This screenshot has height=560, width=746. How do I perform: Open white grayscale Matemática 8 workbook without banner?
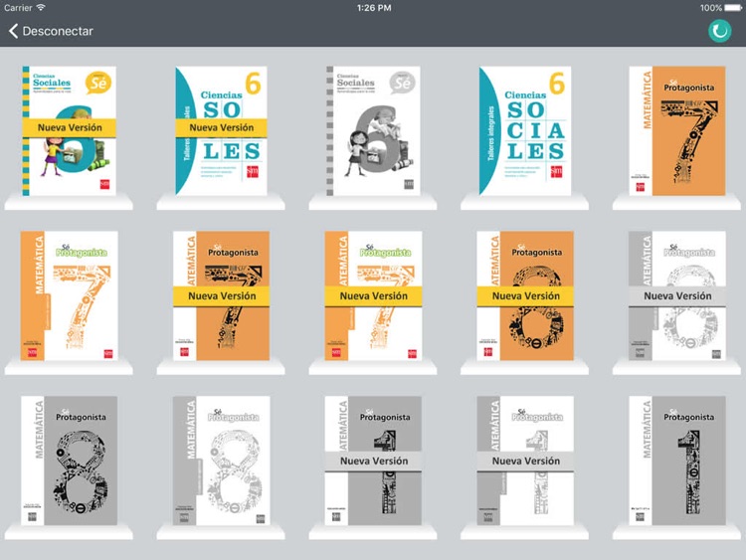click(221, 461)
